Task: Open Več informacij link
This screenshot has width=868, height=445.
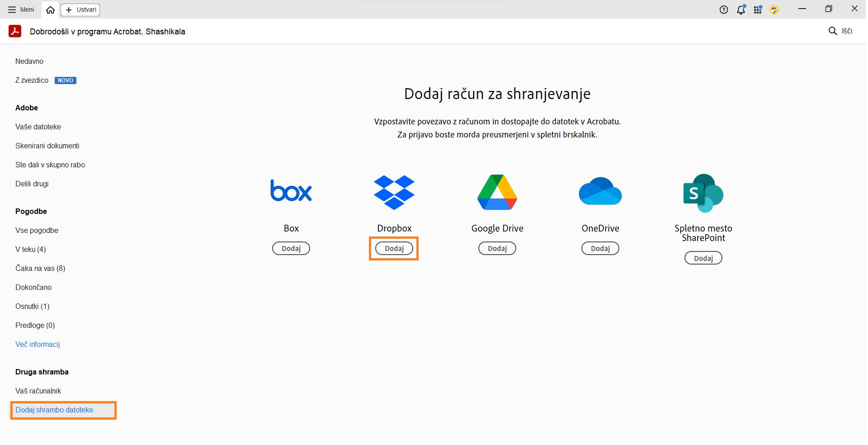Action: [x=38, y=344]
